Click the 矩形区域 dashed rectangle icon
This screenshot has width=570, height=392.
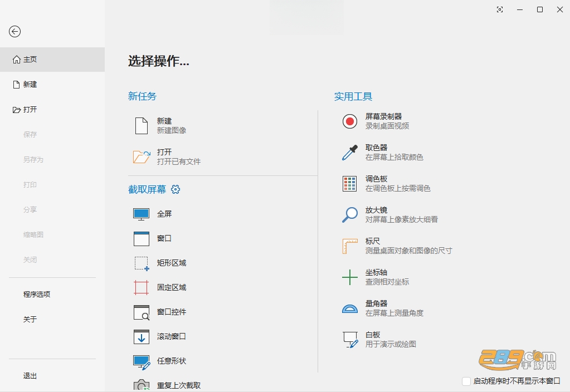142,263
